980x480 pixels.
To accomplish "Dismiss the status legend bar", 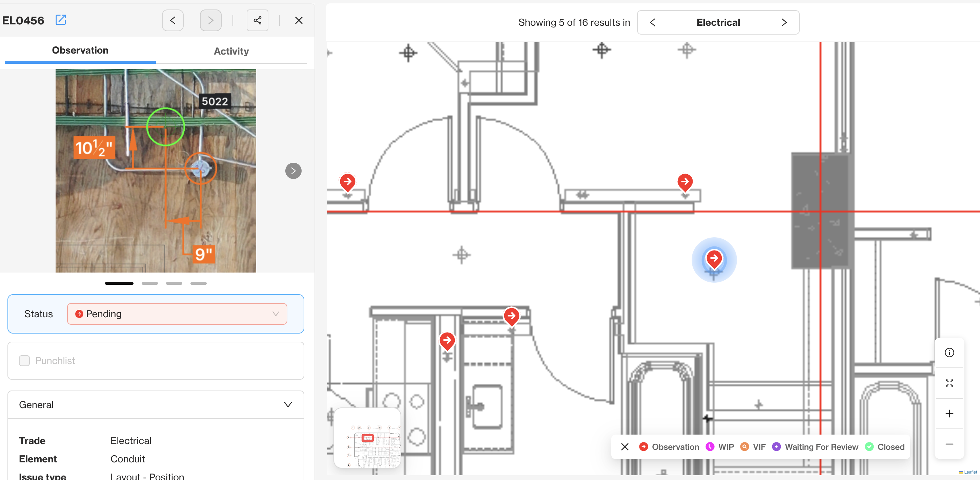I will [x=624, y=446].
